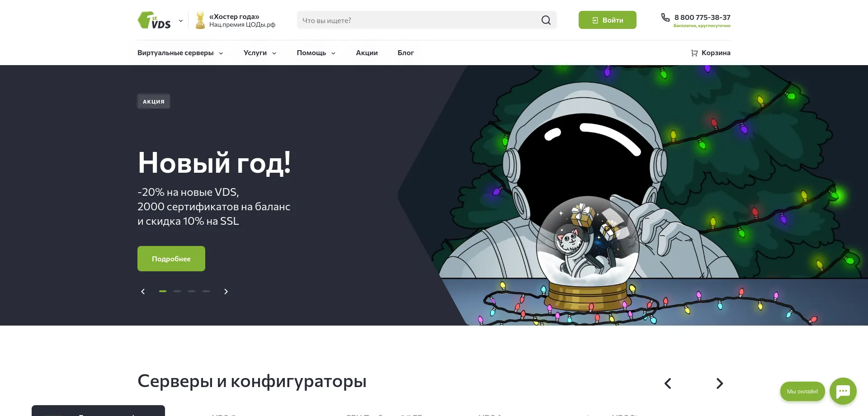Image resolution: width=868 pixels, height=416 pixels.
Task: Select the fourth carousel dot indicator
Action: point(206,292)
